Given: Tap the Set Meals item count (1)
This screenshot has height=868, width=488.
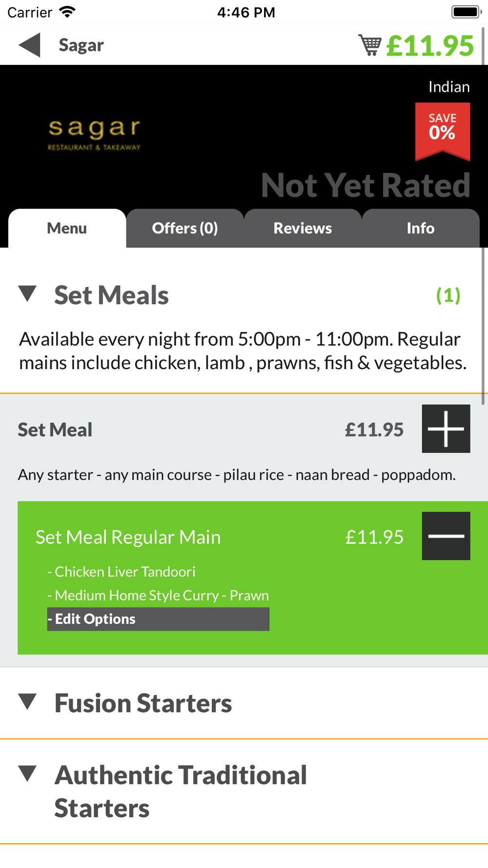Looking at the screenshot, I should 448,295.
